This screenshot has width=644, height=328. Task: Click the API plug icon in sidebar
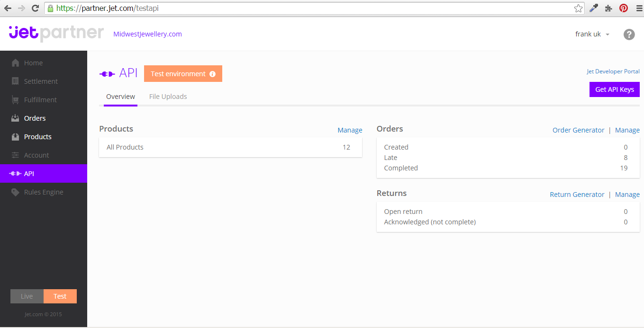pyautogui.click(x=15, y=174)
